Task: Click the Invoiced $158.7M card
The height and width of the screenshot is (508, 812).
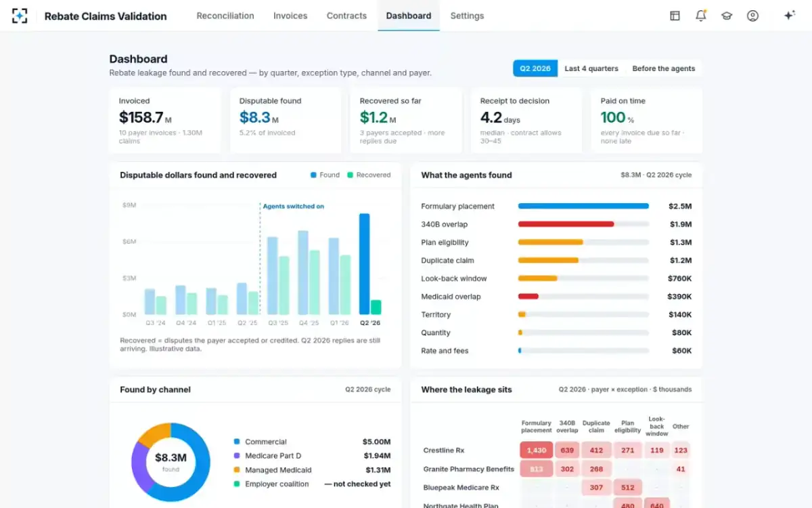Action: [165, 121]
